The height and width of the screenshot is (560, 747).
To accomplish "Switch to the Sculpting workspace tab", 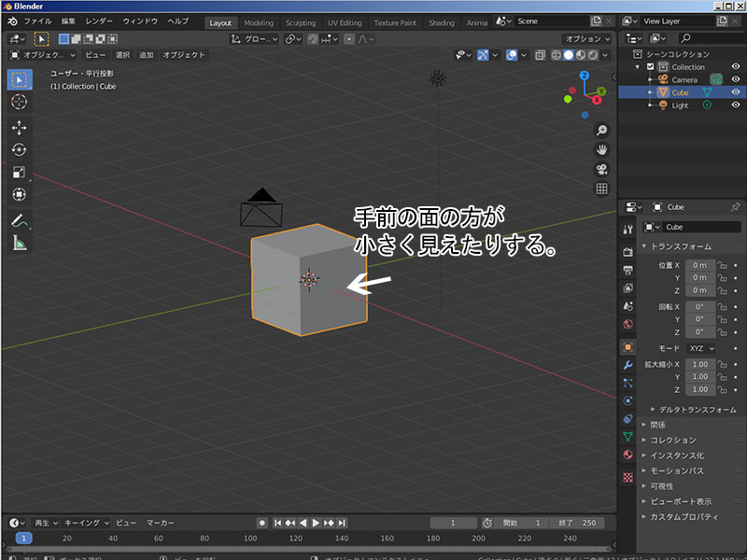I will (x=301, y=22).
